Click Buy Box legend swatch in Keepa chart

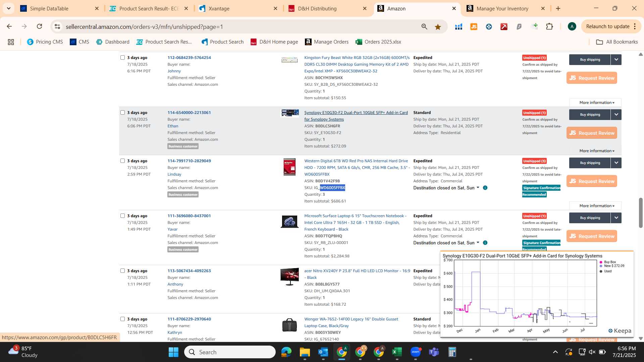[x=601, y=262]
